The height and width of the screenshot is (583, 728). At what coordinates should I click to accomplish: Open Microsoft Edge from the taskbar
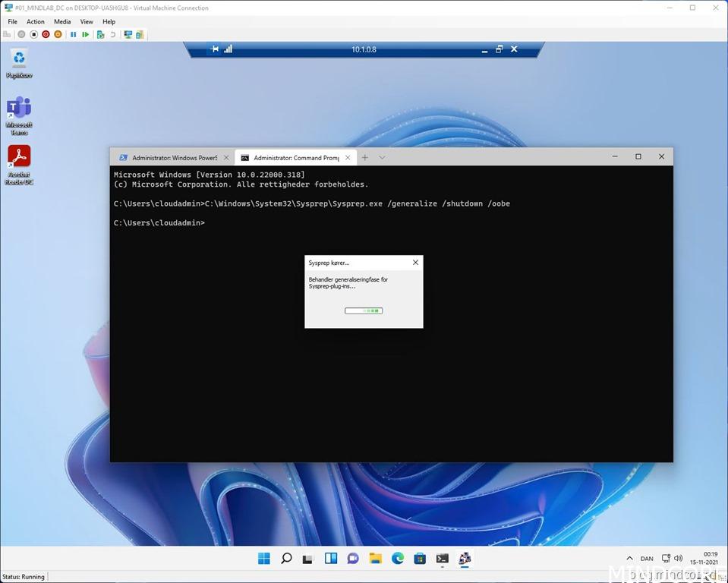tap(398, 558)
